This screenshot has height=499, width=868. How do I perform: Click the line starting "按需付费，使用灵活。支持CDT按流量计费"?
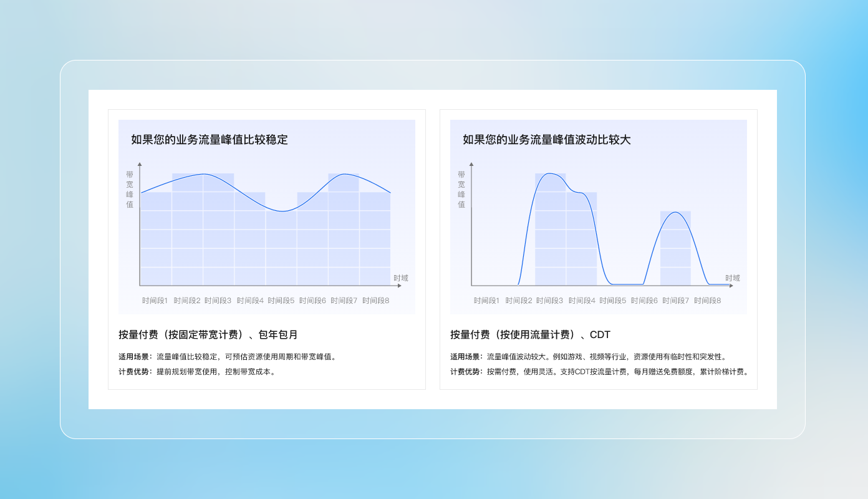[x=617, y=372]
